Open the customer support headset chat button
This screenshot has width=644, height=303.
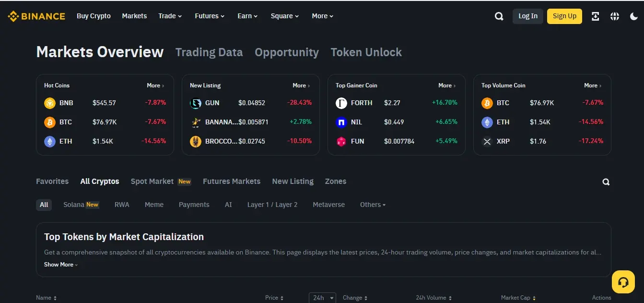click(623, 282)
